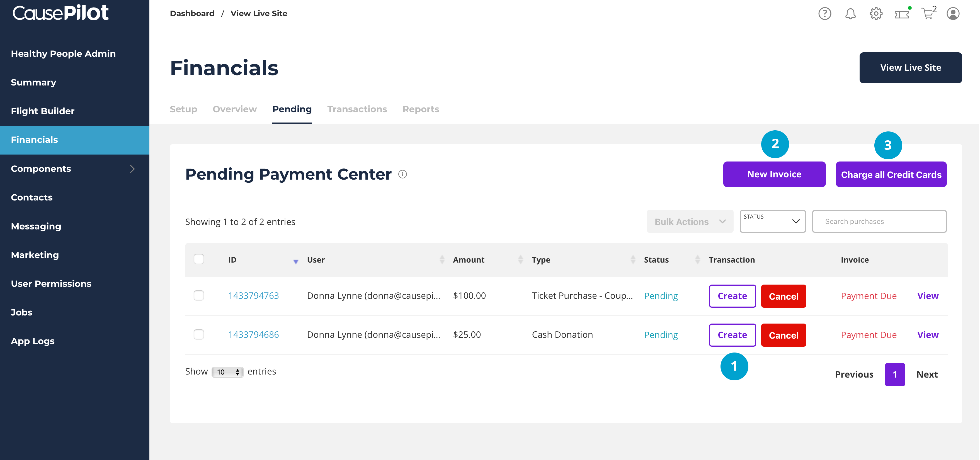Click the ticket icon in header
980x460 pixels.
pyautogui.click(x=902, y=14)
